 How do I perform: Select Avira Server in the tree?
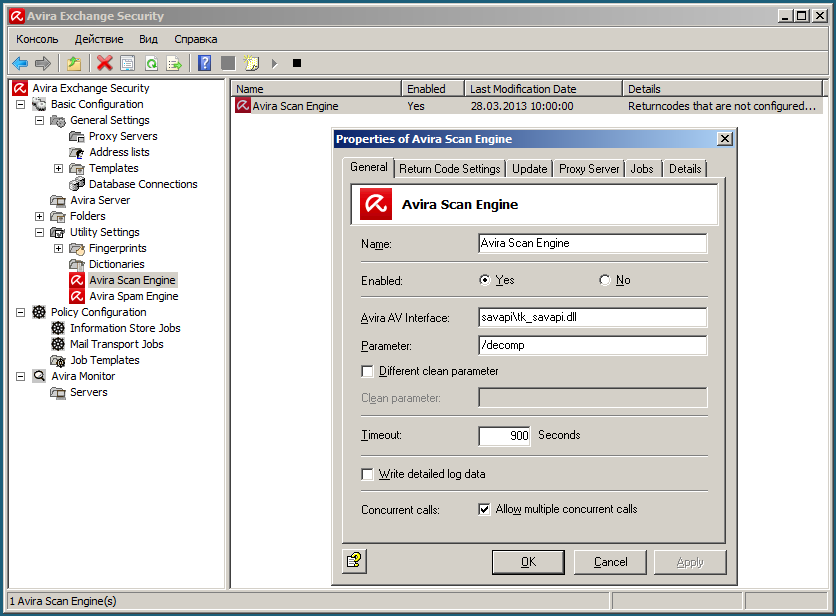[100, 201]
